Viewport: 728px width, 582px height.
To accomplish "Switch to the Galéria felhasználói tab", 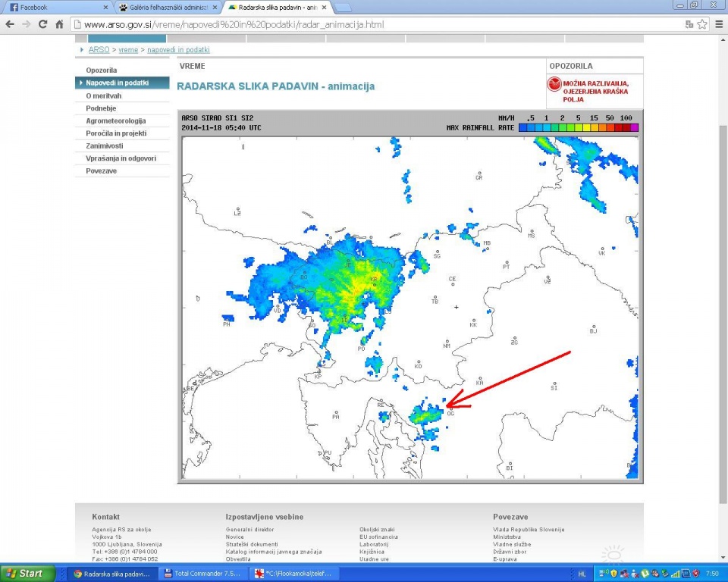I will coord(163,7).
